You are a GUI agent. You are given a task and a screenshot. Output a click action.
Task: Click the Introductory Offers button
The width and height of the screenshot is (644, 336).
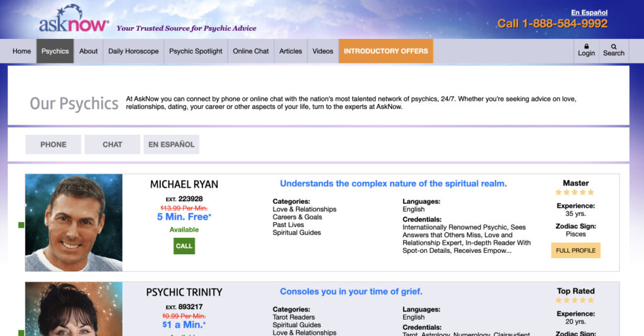pyautogui.click(x=386, y=51)
